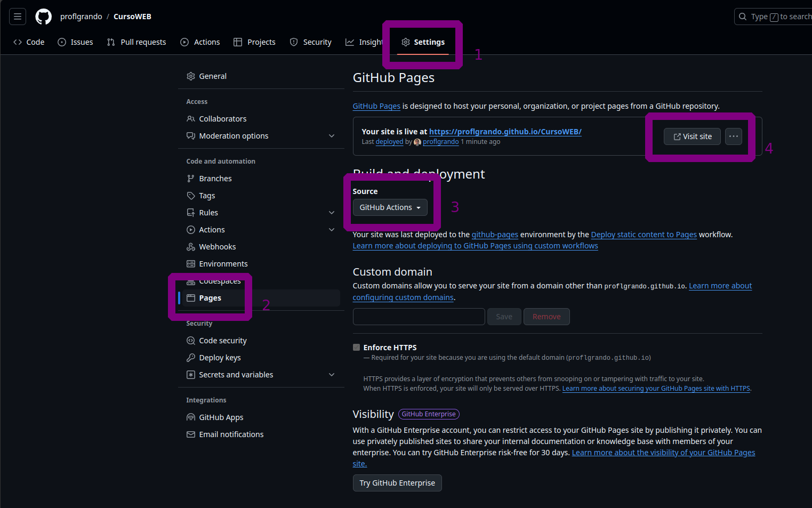
Task: Click Learn more about deploying with custom workflows
Action: pyautogui.click(x=475, y=246)
